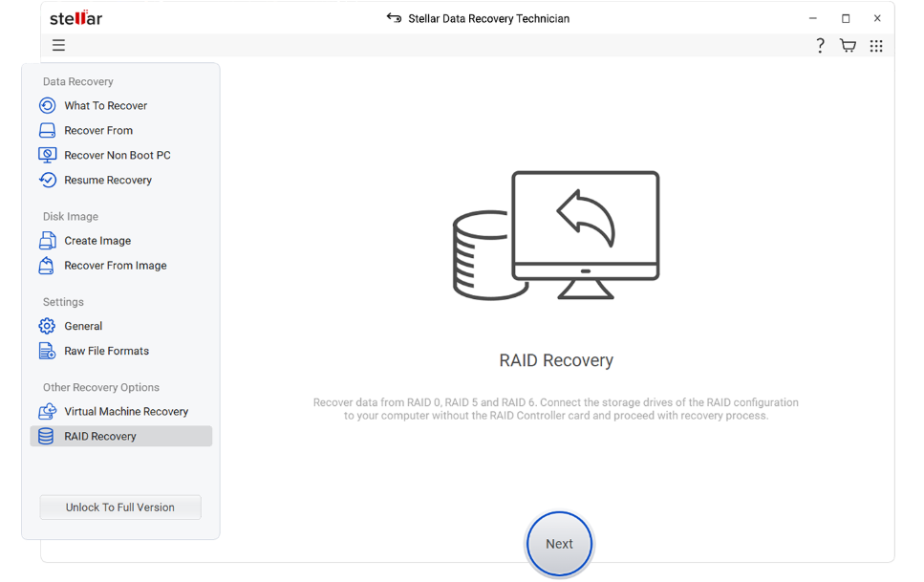Open the Resume Recovery tool
Image resolution: width=924 pixels, height=582 pixels.
click(107, 180)
